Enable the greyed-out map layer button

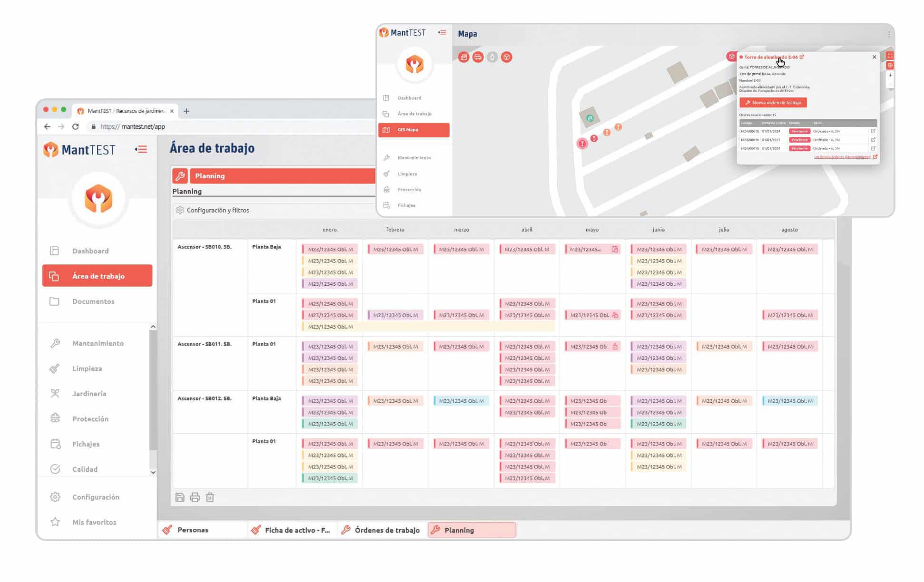click(x=492, y=57)
